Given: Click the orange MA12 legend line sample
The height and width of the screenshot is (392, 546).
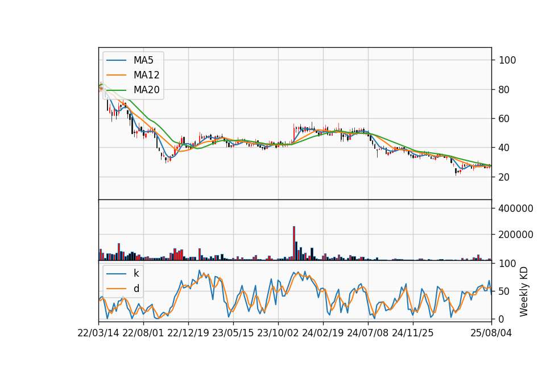Looking at the screenshot, I should pyautogui.click(x=116, y=75).
